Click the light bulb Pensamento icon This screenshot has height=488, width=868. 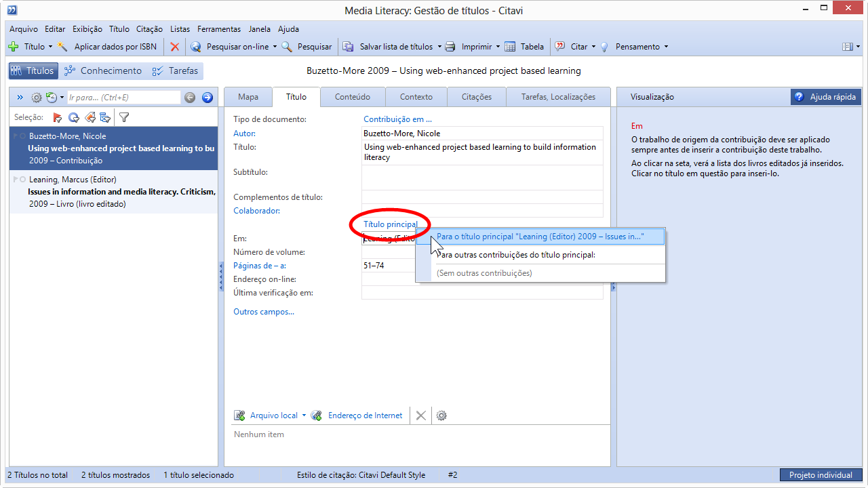click(x=604, y=47)
